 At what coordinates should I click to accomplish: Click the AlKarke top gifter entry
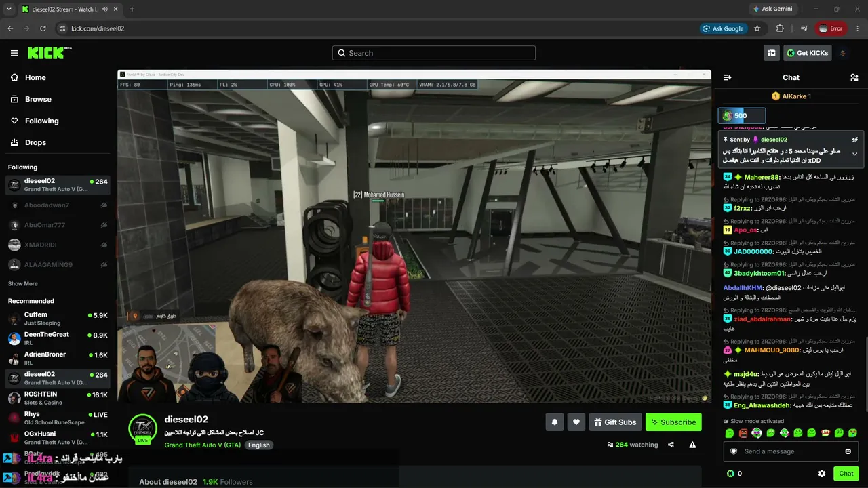(791, 96)
